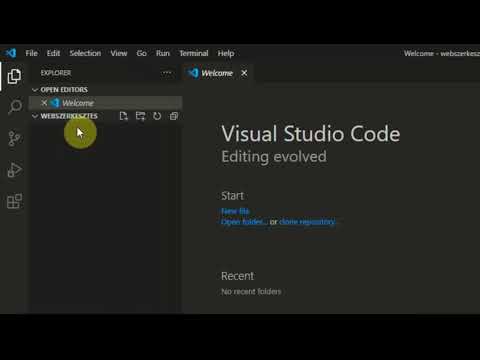The width and height of the screenshot is (480, 360).
Task: Open the Search view in activity bar
Action: (x=15, y=107)
